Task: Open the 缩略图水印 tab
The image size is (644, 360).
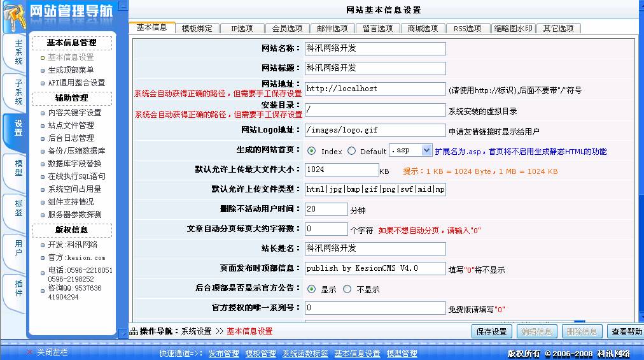Action: (512, 28)
